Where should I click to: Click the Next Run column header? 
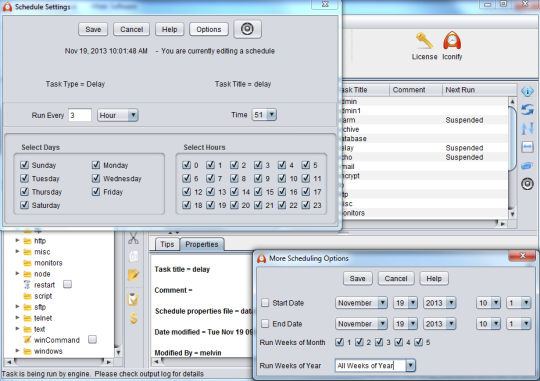pos(479,90)
